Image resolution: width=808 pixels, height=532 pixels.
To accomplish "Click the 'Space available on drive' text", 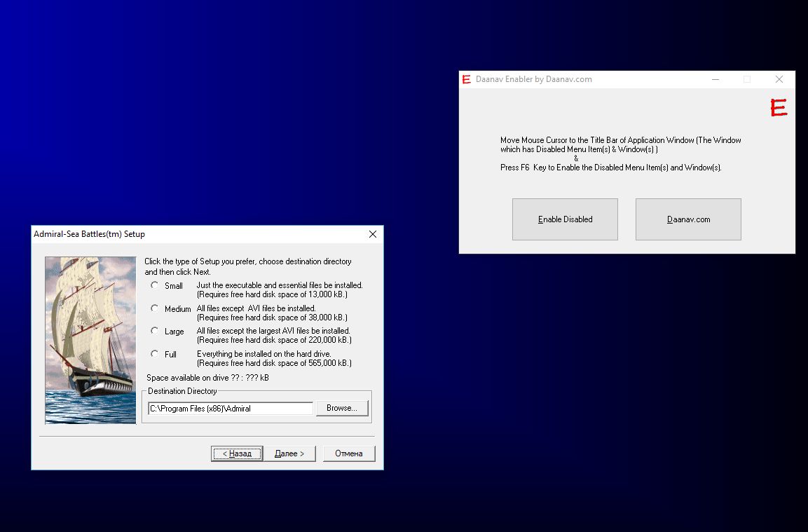I will 207,377.
